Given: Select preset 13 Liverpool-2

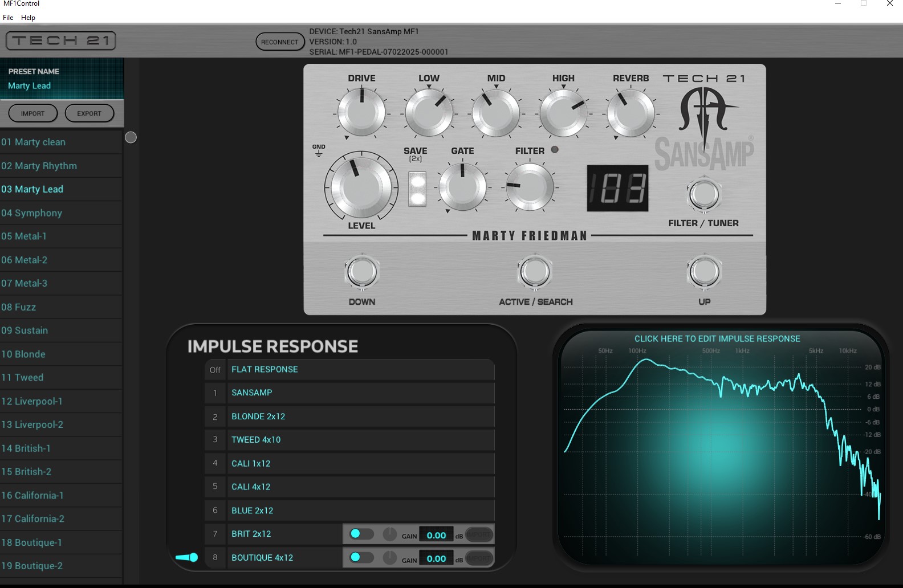Looking at the screenshot, I should [61, 424].
